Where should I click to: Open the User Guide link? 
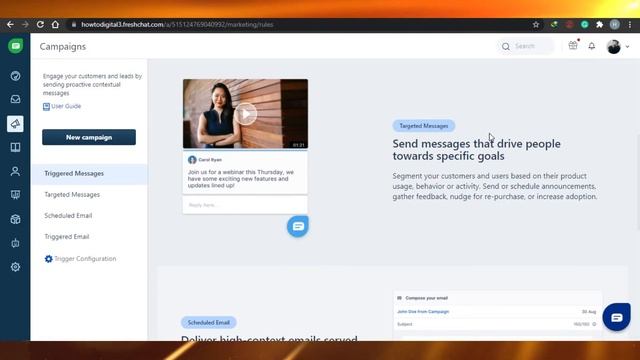pos(66,106)
